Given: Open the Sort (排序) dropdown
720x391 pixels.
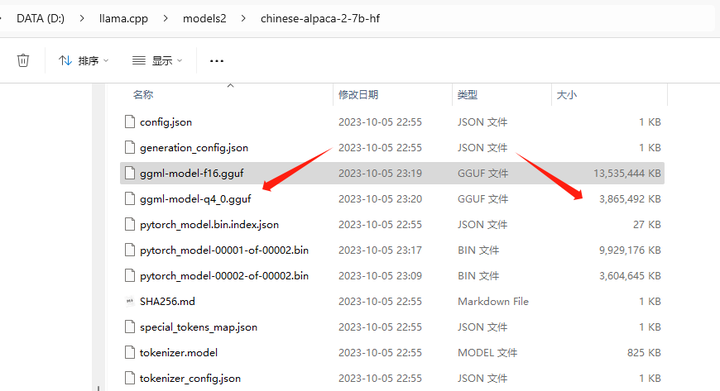Looking at the screenshot, I should click(x=84, y=61).
